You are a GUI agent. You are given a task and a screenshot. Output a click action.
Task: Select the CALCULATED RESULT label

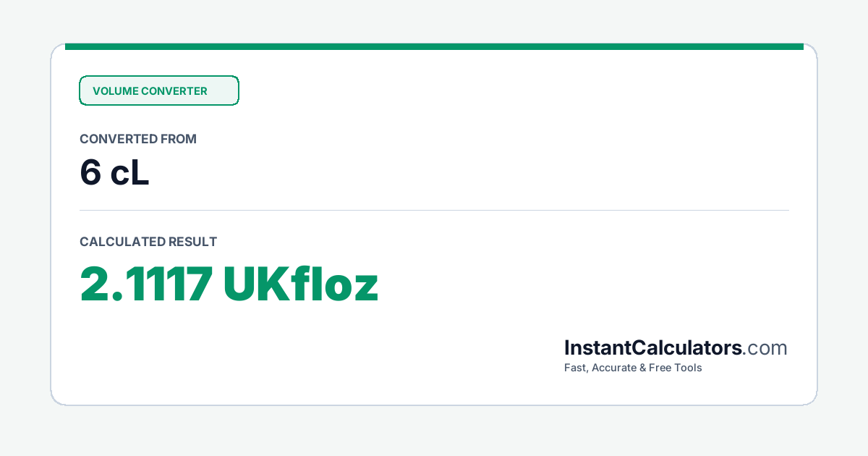(148, 242)
